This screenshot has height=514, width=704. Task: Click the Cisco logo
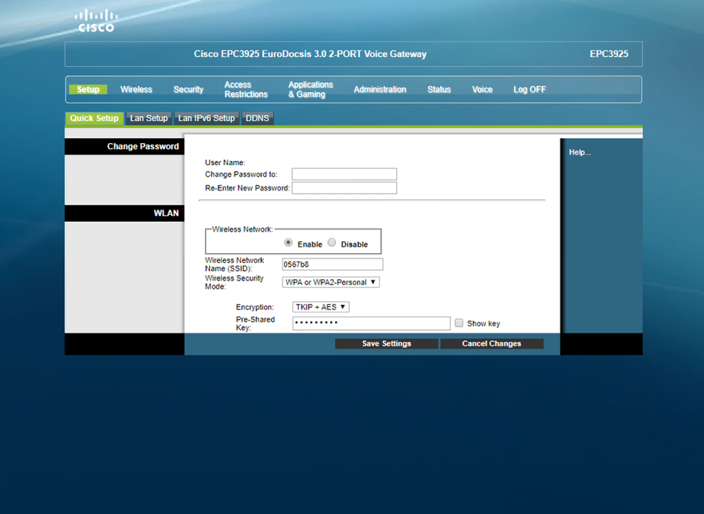96,20
